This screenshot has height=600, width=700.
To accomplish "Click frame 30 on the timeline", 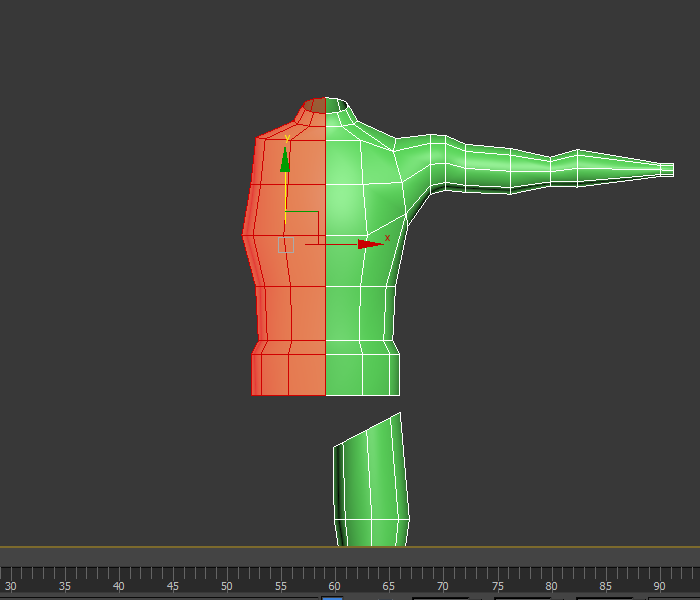I will tap(10, 586).
